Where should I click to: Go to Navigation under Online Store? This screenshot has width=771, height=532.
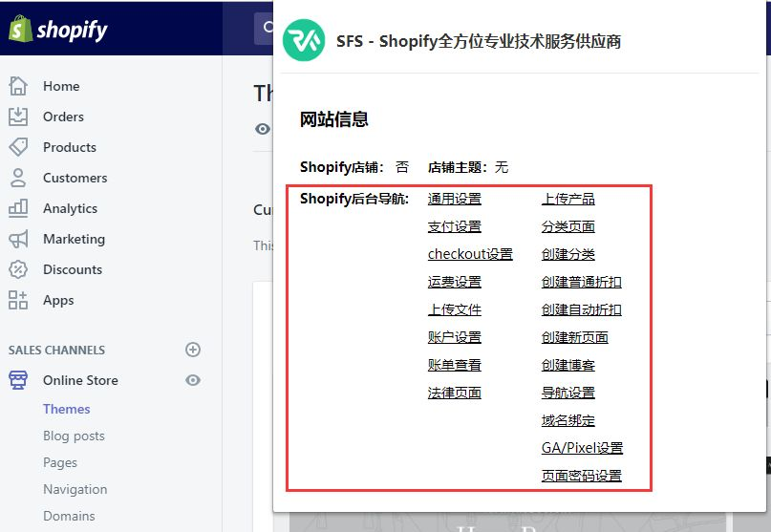75,489
